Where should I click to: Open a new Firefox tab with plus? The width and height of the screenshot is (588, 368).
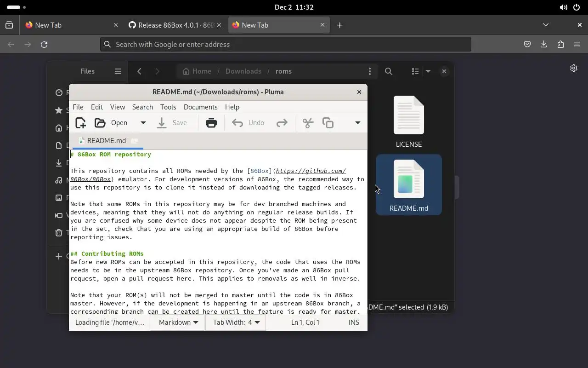pyautogui.click(x=340, y=25)
